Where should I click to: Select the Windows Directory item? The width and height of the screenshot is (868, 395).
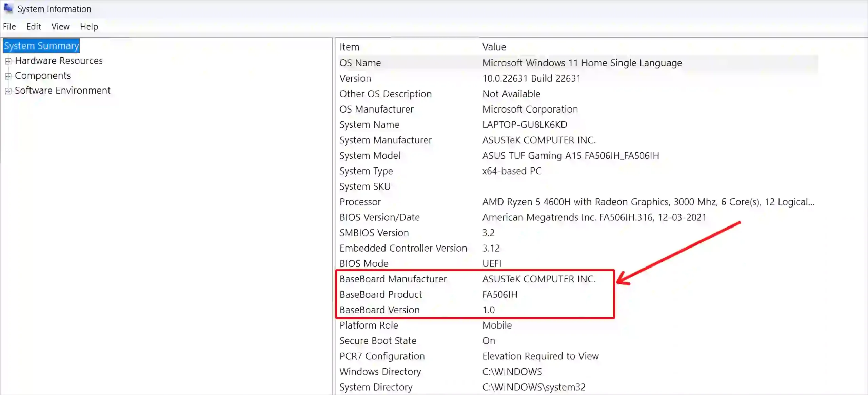coord(380,372)
